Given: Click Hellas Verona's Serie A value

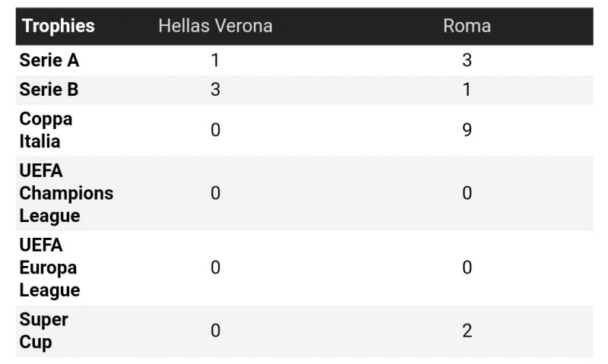Looking at the screenshot, I should click(215, 61).
